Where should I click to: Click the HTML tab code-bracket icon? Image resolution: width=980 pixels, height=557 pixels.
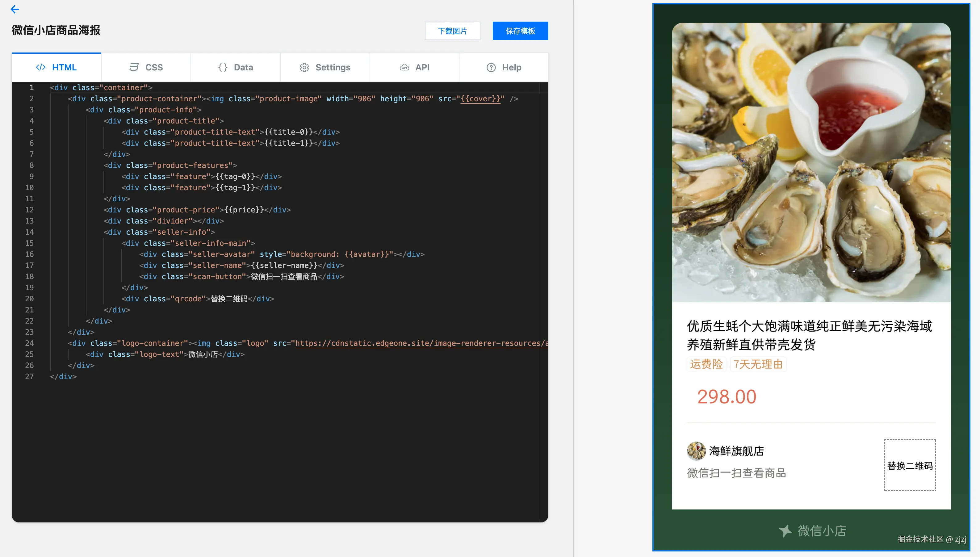click(x=40, y=67)
